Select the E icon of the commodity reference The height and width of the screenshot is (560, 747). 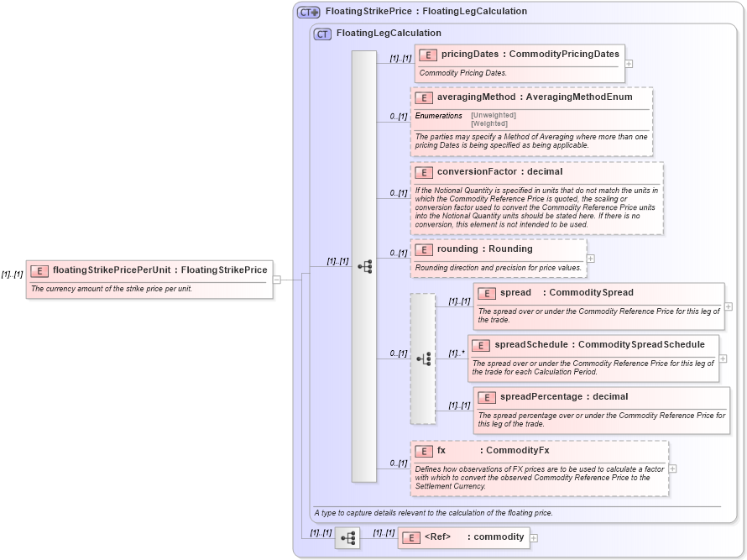coord(410,537)
